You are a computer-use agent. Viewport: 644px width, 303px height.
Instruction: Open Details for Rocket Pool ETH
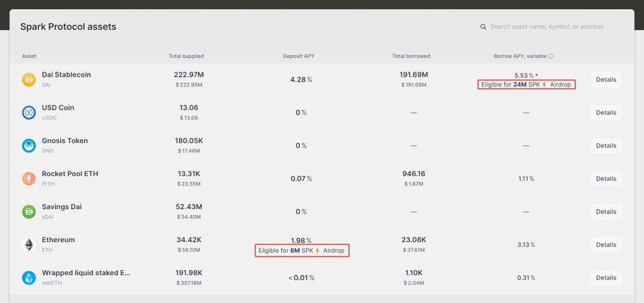coord(605,178)
